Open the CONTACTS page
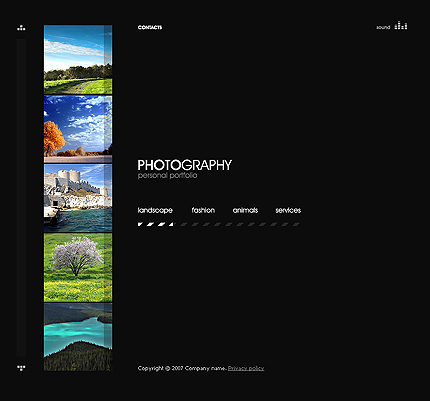The height and width of the screenshot is (401, 430). [150, 27]
